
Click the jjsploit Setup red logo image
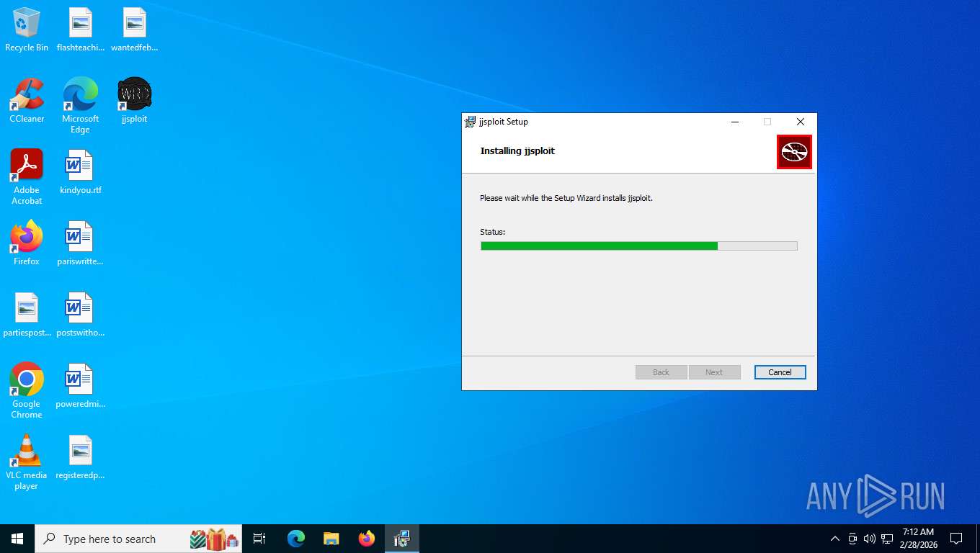(794, 152)
